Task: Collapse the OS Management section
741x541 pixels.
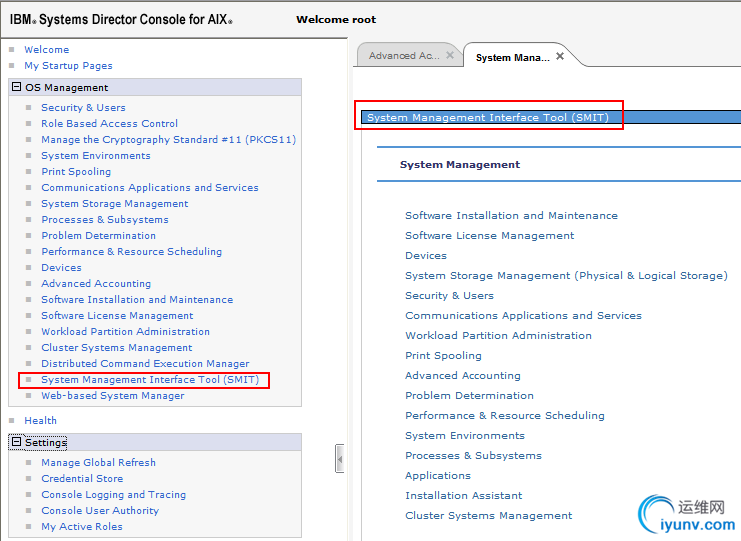Action: pos(17,87)
